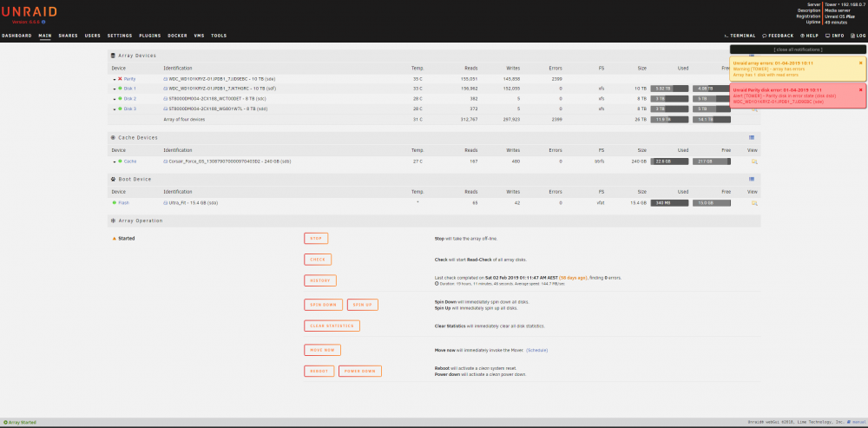Screen dimensions: 868x428
Task: Click the Unraid logo
Action: coord(29,11)
